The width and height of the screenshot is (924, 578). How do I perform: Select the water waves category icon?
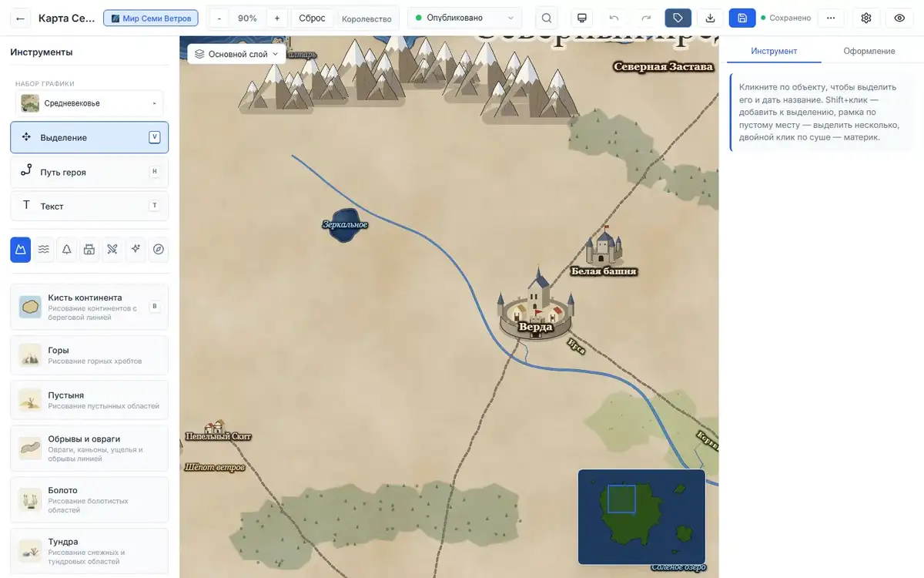44,249
